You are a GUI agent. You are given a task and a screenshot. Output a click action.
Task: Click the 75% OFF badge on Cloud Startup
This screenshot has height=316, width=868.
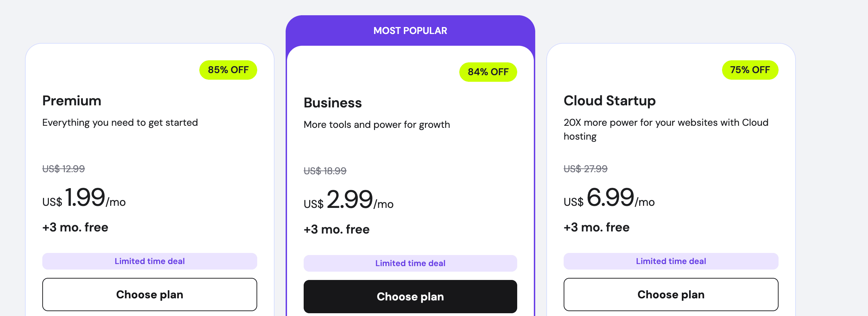(x=750, y=70)
